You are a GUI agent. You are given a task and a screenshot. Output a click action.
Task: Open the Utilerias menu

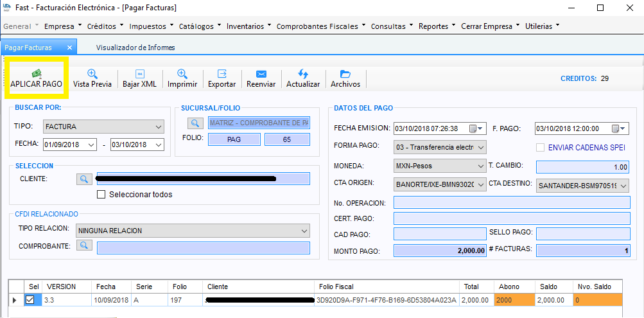click(541, 26)
